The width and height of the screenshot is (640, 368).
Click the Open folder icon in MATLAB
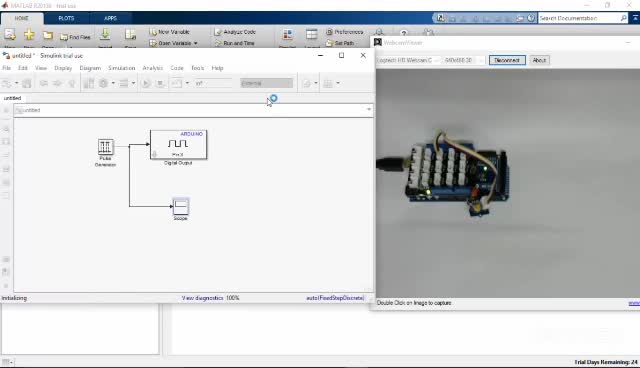click(x=48, y=35)
